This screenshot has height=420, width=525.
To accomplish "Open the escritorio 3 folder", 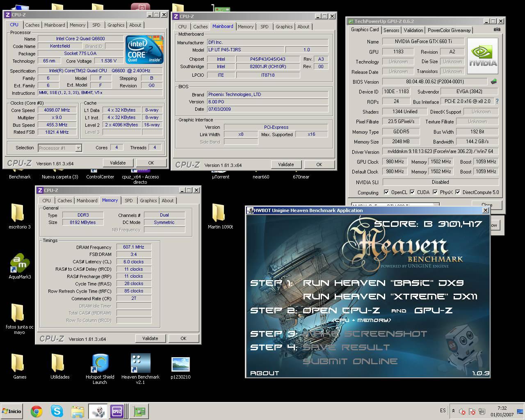I will [x=19, y=216].
